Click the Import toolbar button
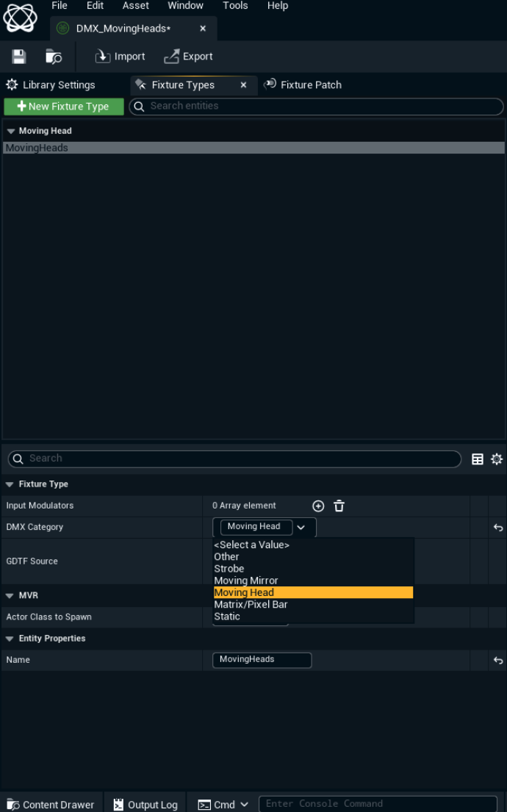The height and width of the screenshot is (812, 507). [121, 57]
